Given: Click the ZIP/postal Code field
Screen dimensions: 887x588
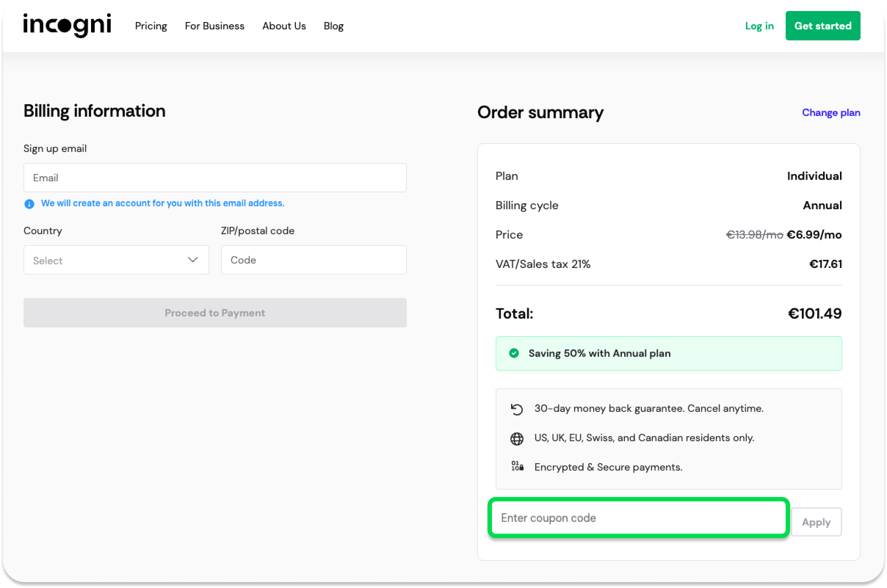Looking at the screenshot, I should [314, 260].
